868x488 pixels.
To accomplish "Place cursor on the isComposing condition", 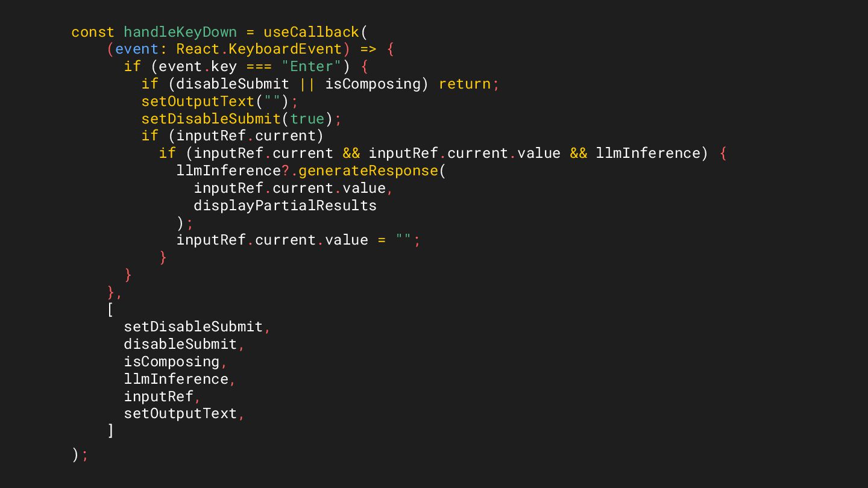I will (x=372, y=84).
